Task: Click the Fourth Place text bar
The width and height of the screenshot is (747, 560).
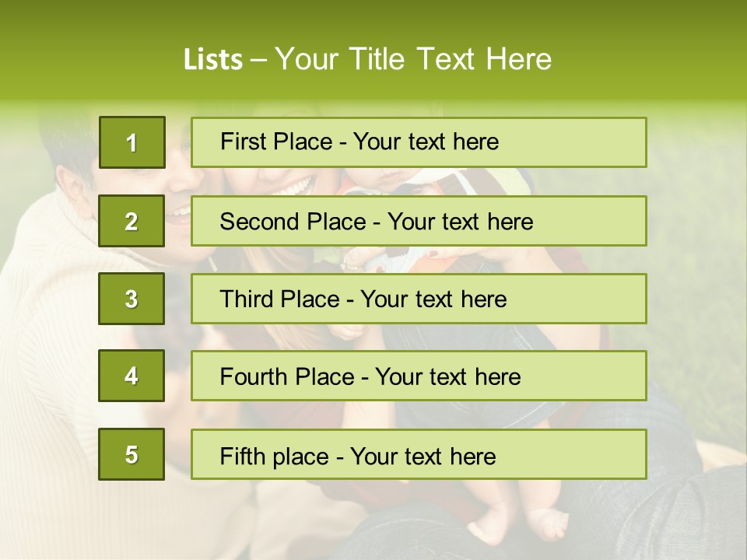Action: 419,376
